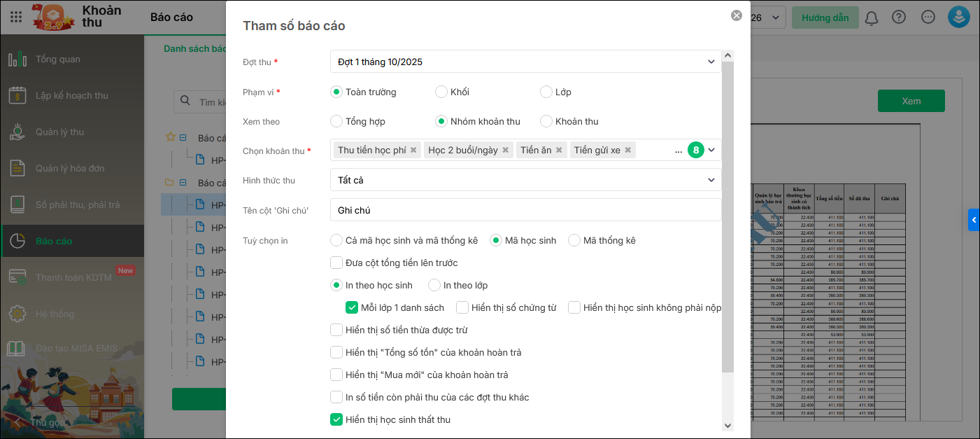Click the notification bell icon
The height and width of the screenshot is (439, 980).
click(x=872, y=18)
